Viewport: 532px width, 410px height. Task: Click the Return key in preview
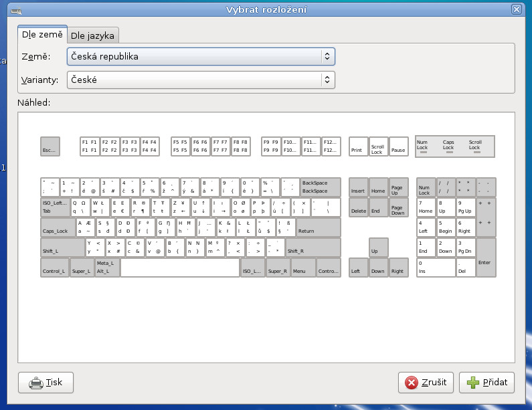coord(319,227)
